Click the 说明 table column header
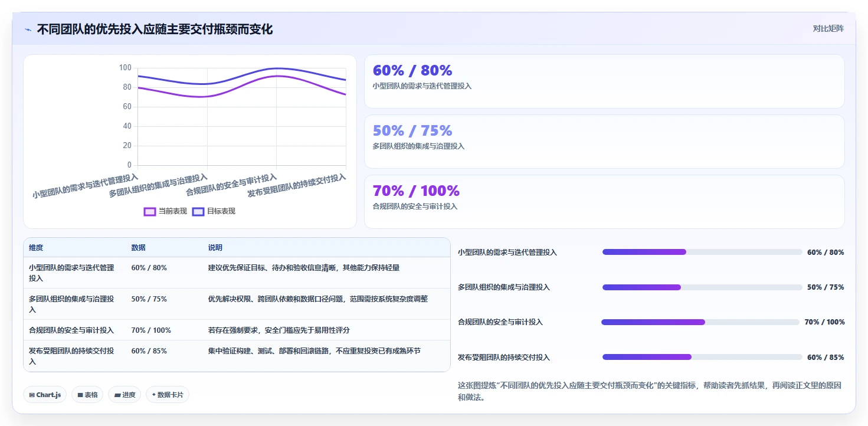The width and height of the screenshot is (868, 426). [x=215, y=248]
